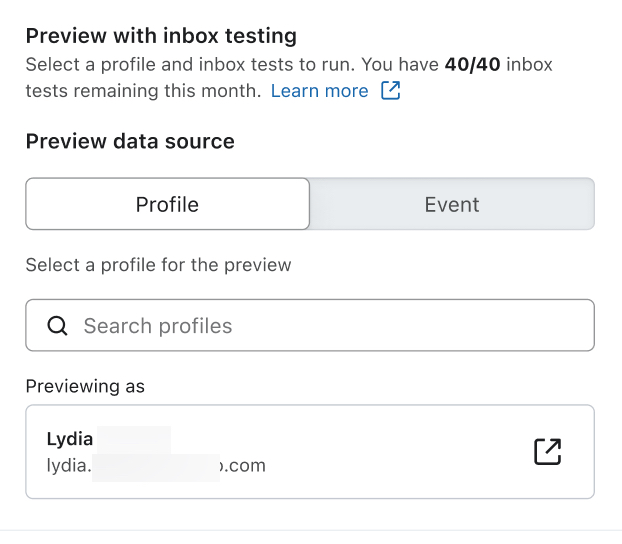
Task: Click the Preview with inbox testing heading
Action: click(x=161, y=37)
